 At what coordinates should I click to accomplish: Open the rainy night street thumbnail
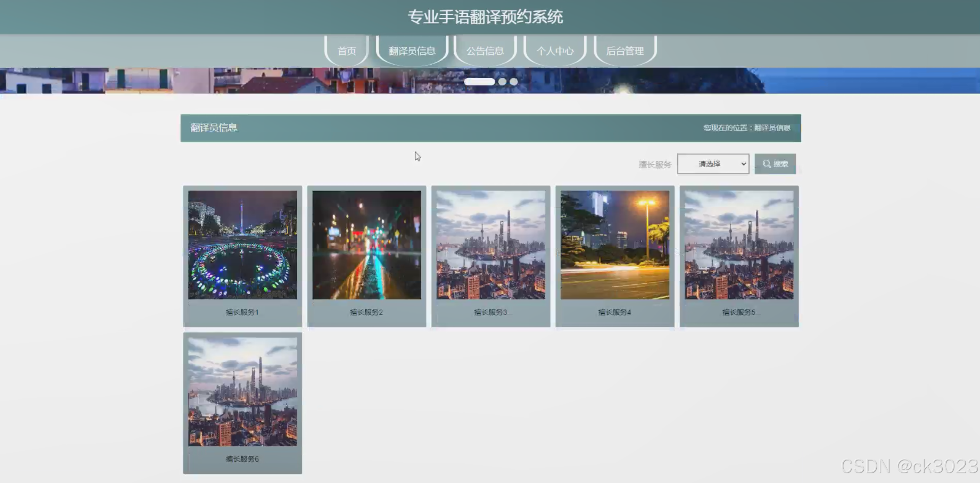coord(367,245)
